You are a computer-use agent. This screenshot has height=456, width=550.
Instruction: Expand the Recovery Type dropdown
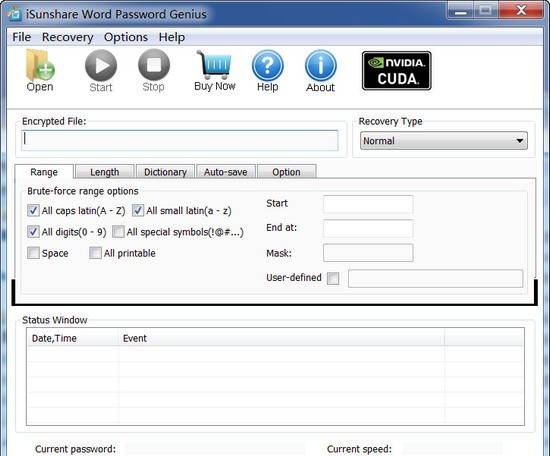click(444, 141)
